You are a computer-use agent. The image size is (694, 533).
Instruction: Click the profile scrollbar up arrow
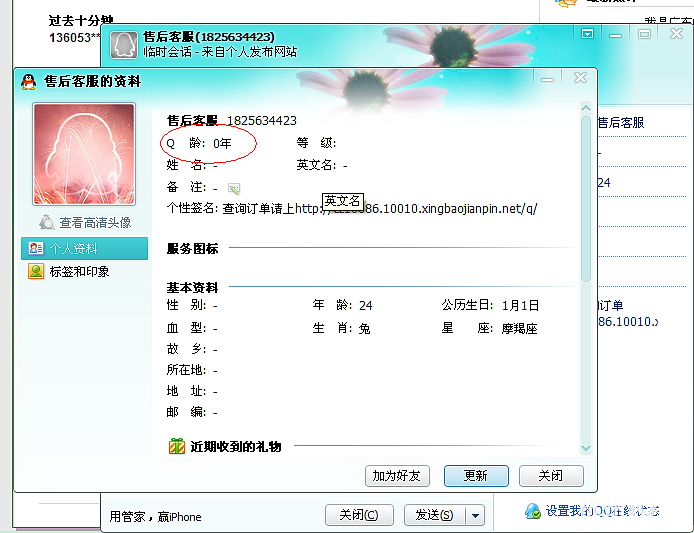586,108
